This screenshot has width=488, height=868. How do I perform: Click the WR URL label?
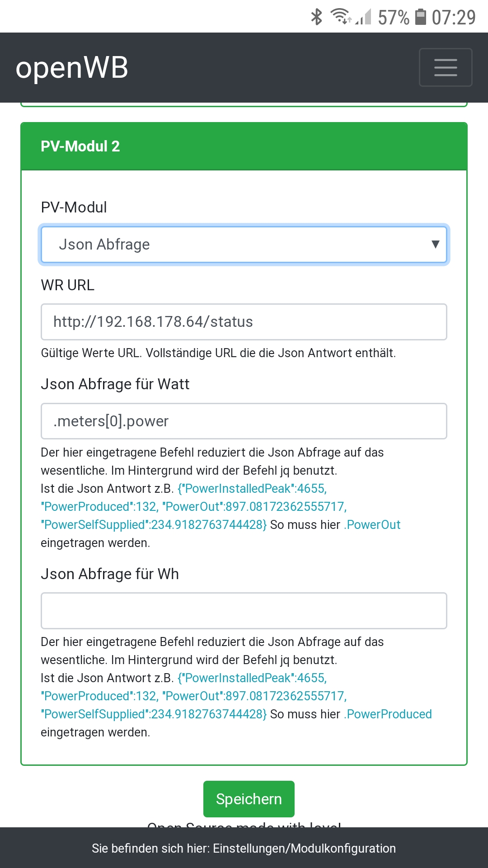68,285
